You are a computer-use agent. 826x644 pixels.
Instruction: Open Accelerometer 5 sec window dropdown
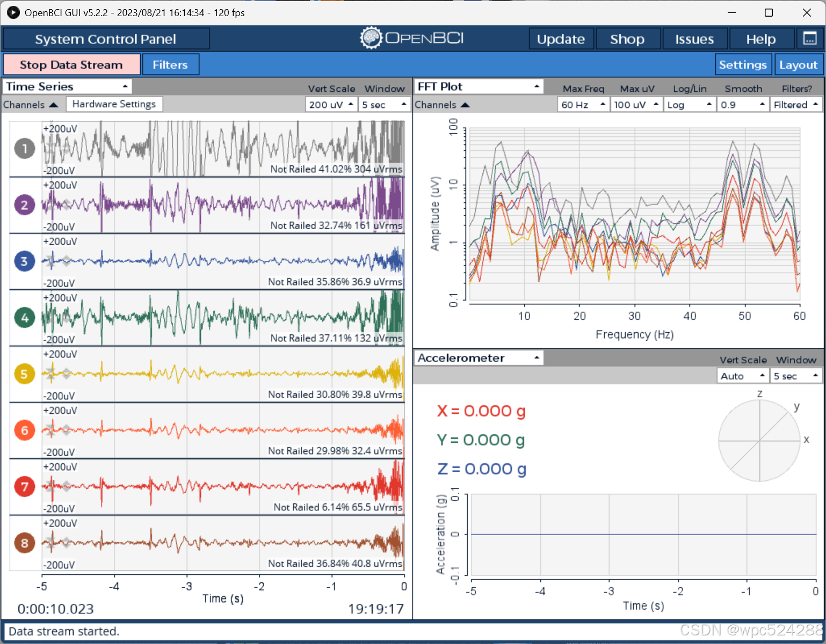click(x=795, y=376)
